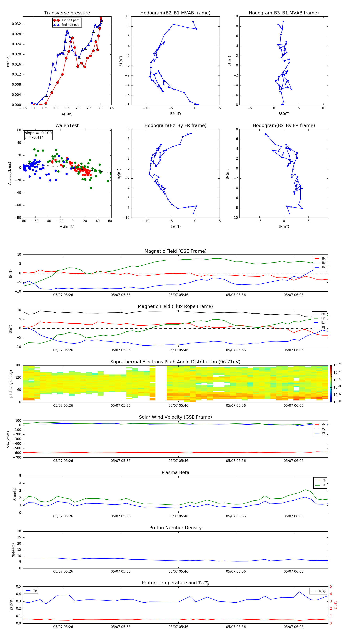Click the 'Magnetic Field (Flux Rope Frame)' title

[x=175, y=307]
